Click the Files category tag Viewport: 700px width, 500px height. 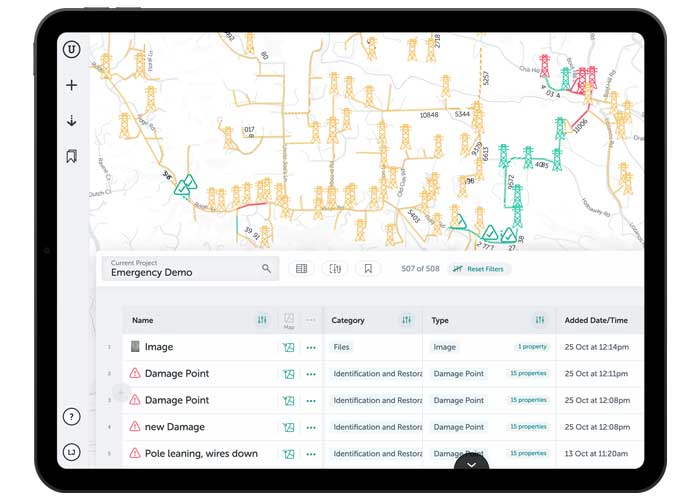tap(342, 347)
